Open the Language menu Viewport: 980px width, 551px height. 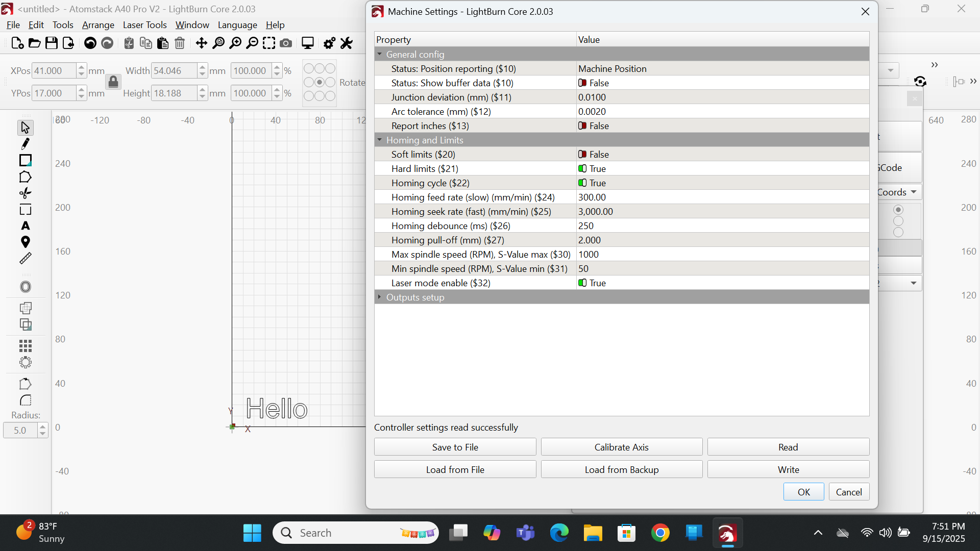point(237,25)
